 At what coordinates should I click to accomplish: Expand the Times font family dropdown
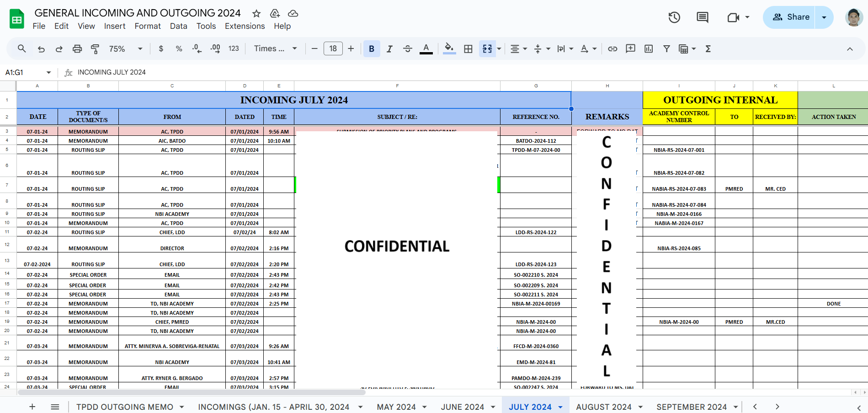coord(276,49)
